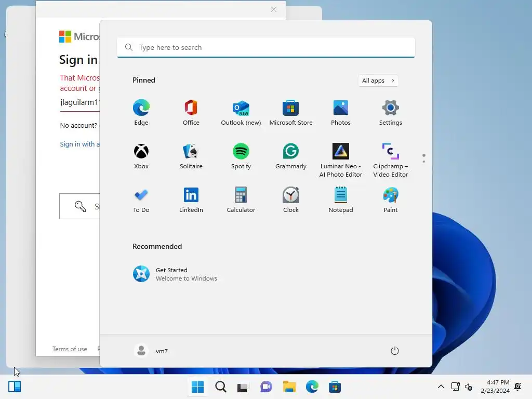The width and height of the screenshot is (532, 399).
Task: Open the Clock app
Action: click(291, 200)
